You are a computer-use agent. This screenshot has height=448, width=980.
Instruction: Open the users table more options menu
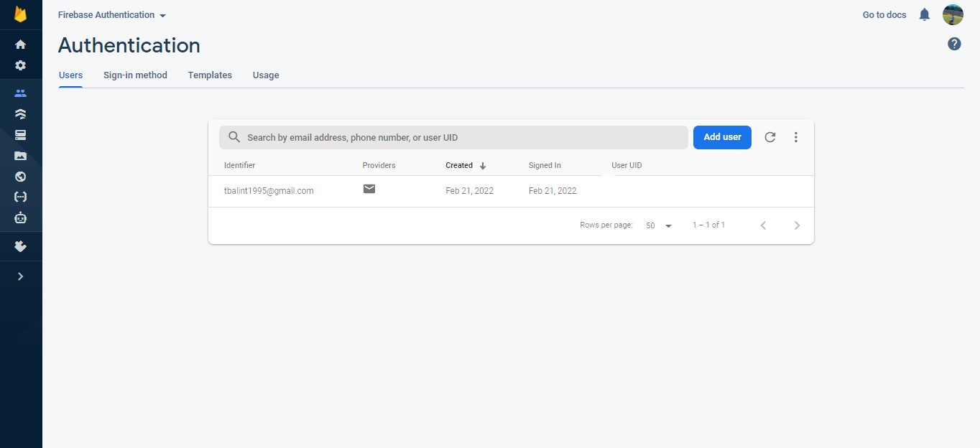796,137
